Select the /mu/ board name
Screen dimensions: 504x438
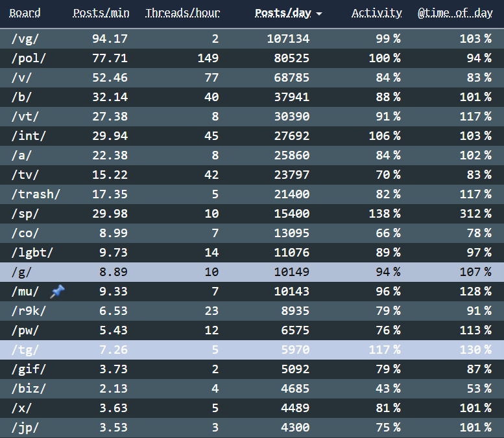[25, 292]
